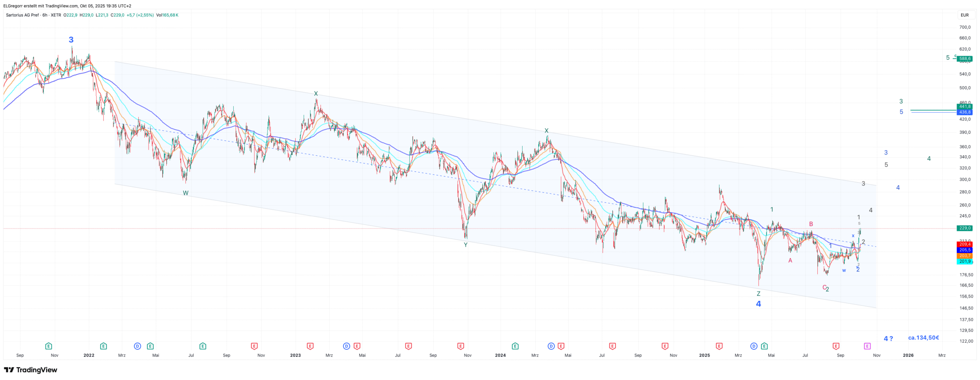Click the TradingView logo
The height and width of the screenshot is (380, 980).
click(x=31, y=370)
